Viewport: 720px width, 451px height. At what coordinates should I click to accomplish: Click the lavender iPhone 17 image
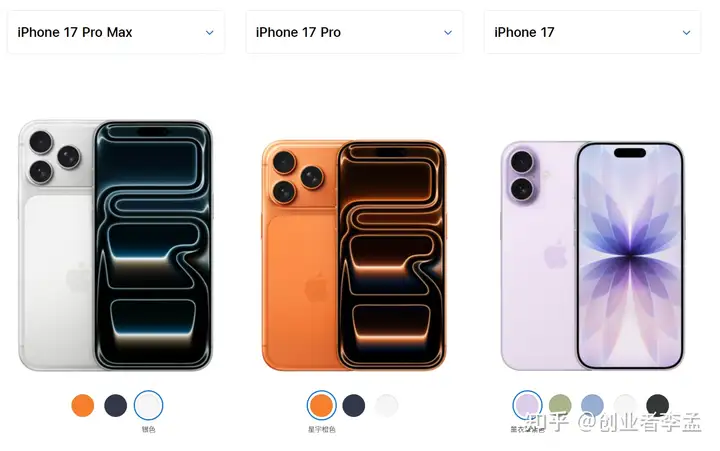(592, 256)
